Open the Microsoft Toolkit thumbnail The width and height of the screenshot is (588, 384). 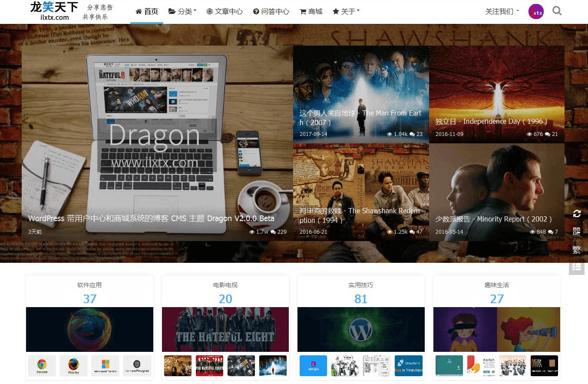click(106, 366)
